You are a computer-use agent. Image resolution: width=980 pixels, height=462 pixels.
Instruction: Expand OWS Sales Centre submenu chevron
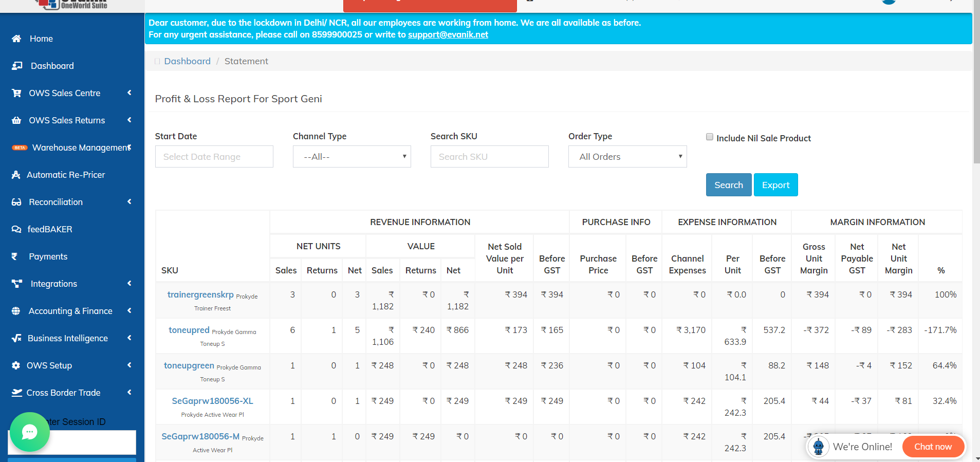(130, 93)
